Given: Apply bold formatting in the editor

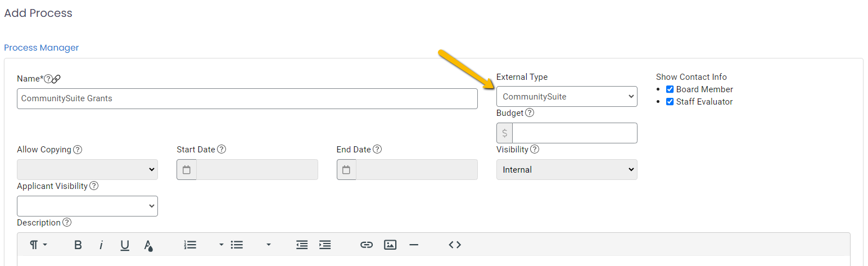Looking at the screenshot, I should point(78,245).
